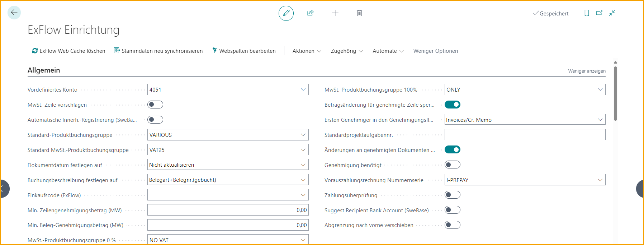Click the Vordefiniertes Konto label
Screen dimensions: 644x245
(x=52, y=90)
